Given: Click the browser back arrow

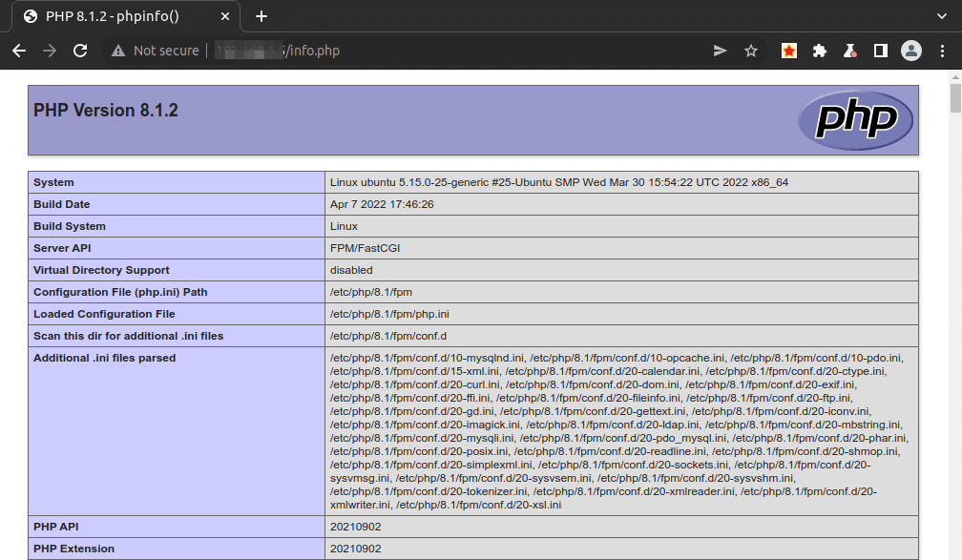Looking at the screenshot, I should [19, 51].
